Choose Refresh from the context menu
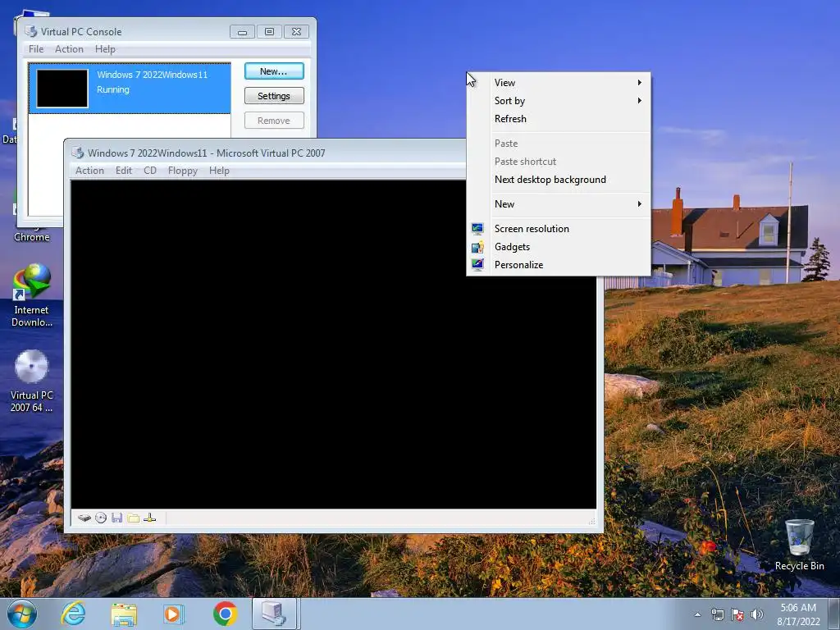The height and width of the screenshot is (630, 840). [x=559, y=119]
